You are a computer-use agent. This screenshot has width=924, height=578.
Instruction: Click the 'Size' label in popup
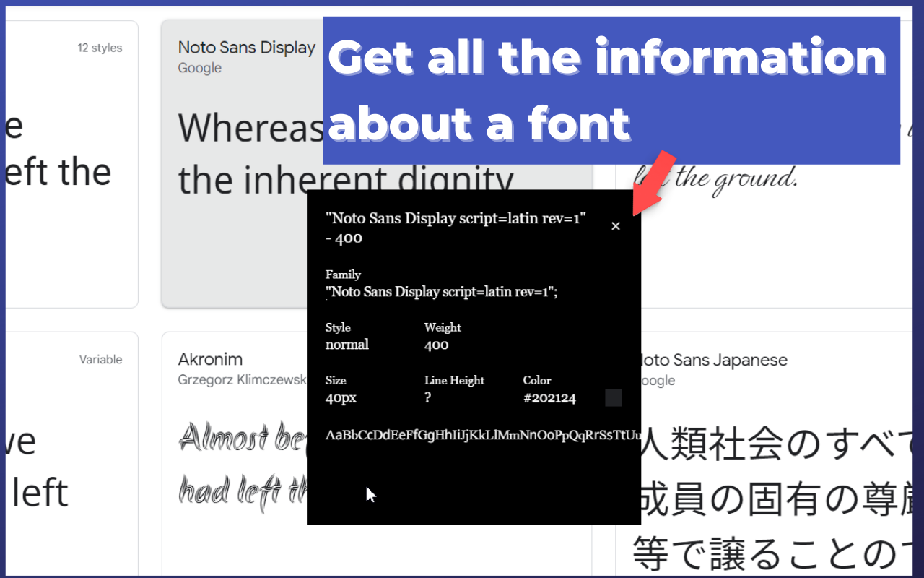[336, 380]
